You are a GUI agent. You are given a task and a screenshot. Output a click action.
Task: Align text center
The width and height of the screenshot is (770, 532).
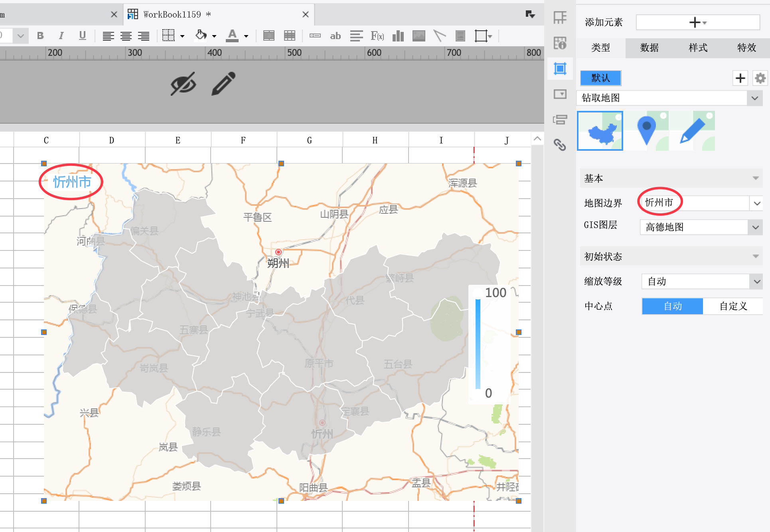pos(126,36)
